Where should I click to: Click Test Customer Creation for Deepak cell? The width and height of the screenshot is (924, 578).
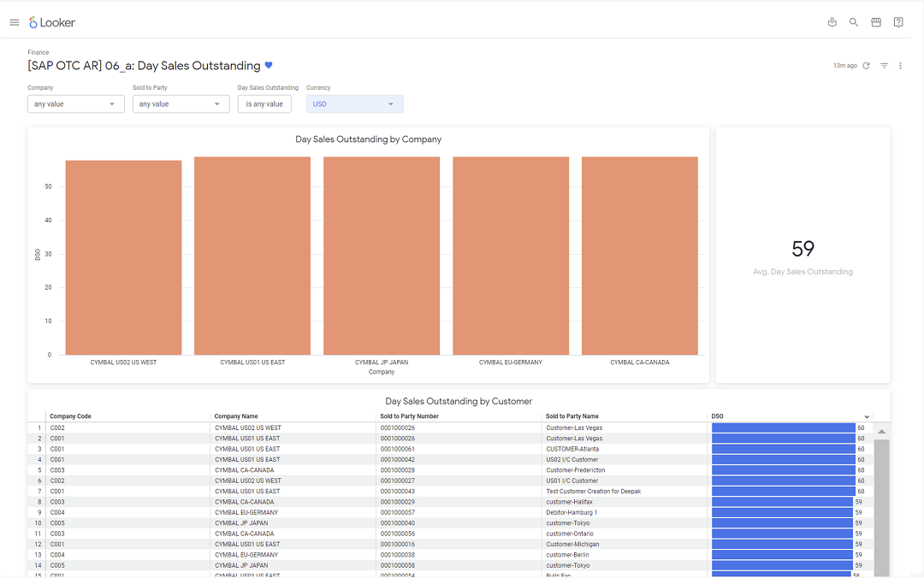pos(594,492)
